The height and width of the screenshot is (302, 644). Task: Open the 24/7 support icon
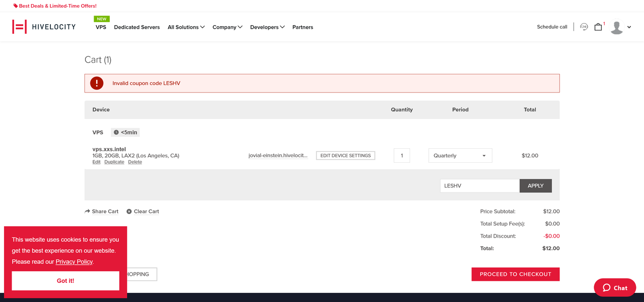[584, 27]
